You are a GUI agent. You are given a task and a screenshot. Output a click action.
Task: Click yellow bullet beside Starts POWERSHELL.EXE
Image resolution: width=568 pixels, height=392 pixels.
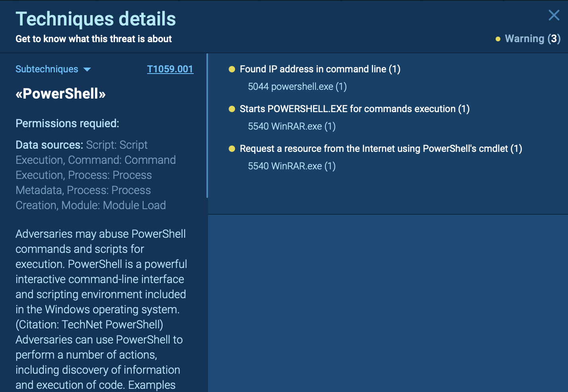tap(232, 109)
